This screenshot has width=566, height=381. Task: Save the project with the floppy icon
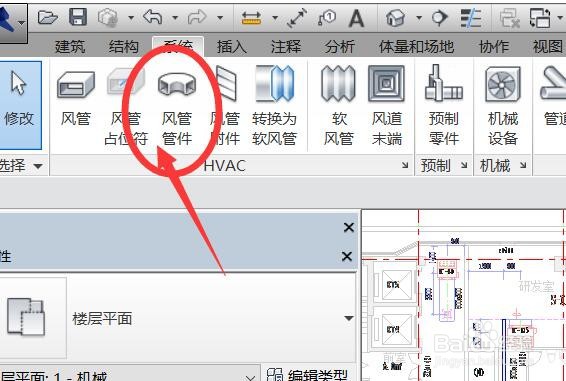[x=78, y=17]
